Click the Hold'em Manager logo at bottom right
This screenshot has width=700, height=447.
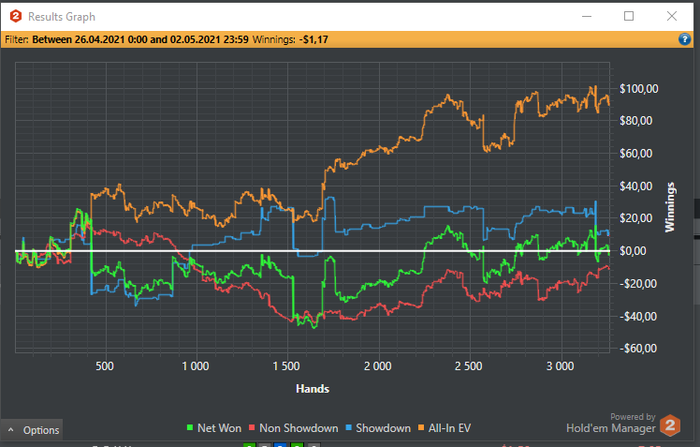pos(670,425)
